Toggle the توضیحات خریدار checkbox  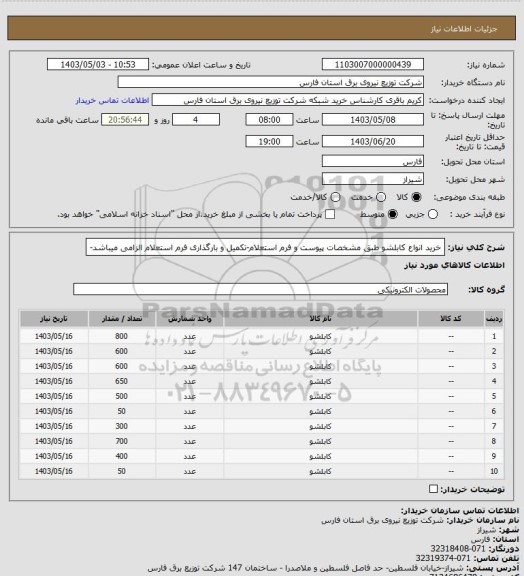tap(433, 489)
